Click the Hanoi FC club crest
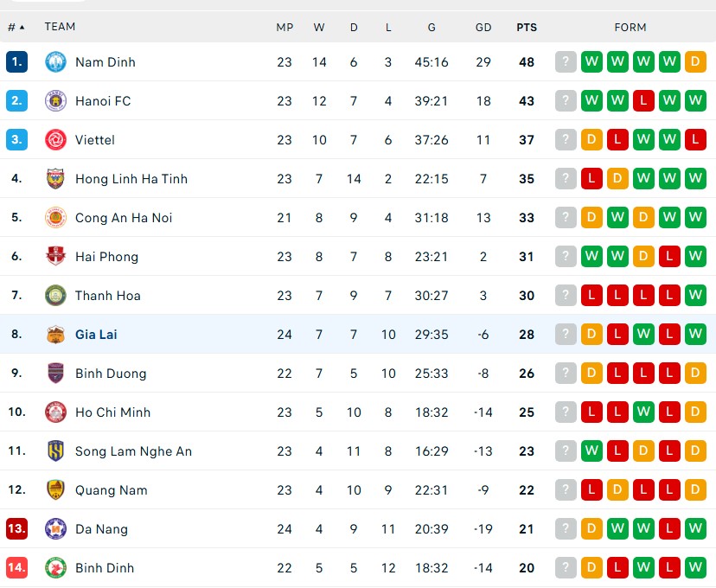 [55, 101]
